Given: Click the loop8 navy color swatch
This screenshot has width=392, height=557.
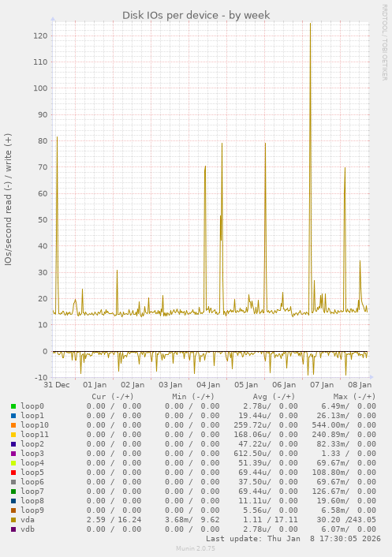Looking at the screenshot, I should point(13,501).
